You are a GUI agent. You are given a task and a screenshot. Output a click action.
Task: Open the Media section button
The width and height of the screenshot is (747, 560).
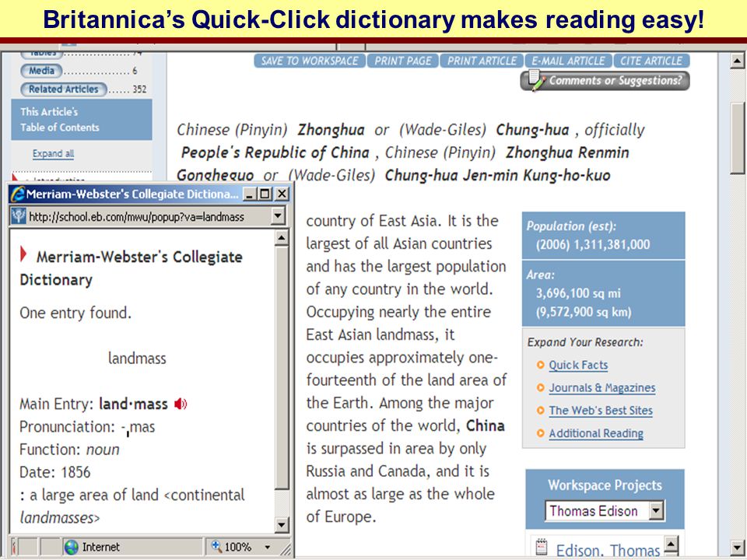click(x=41, y=71)
